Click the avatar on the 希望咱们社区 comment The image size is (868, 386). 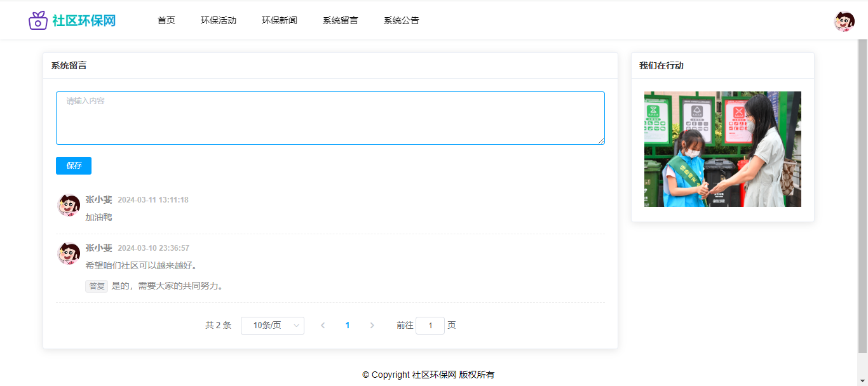(x=69, y=253)
